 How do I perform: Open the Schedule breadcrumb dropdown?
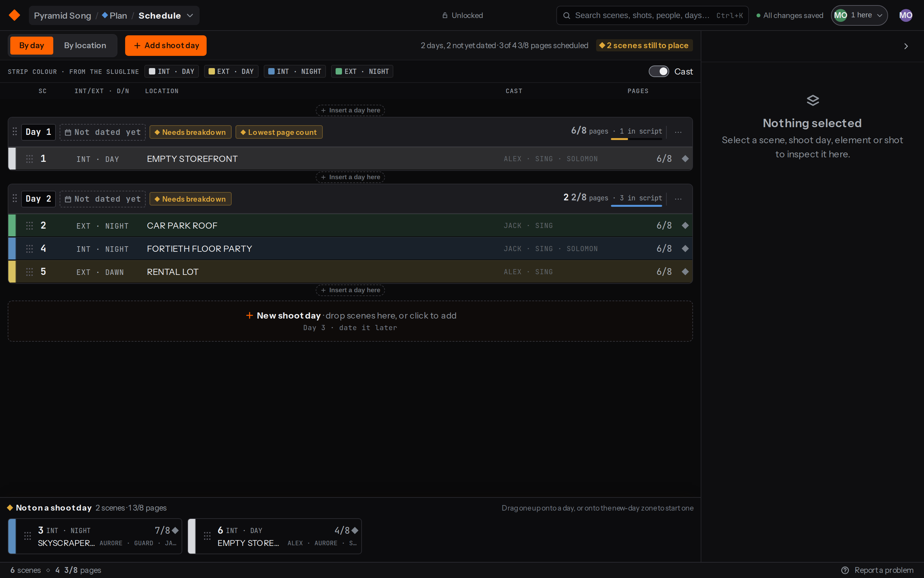point(166,15)
